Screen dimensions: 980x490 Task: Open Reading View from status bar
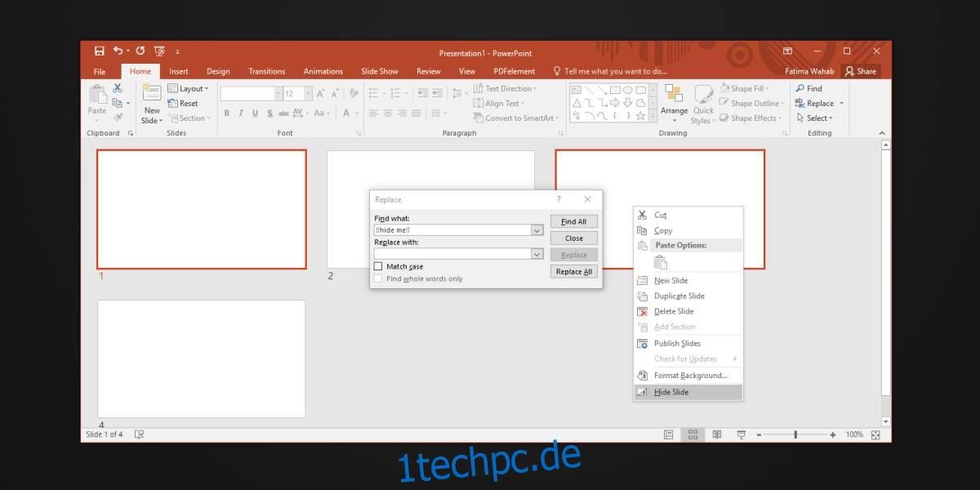tap(717, 434)
